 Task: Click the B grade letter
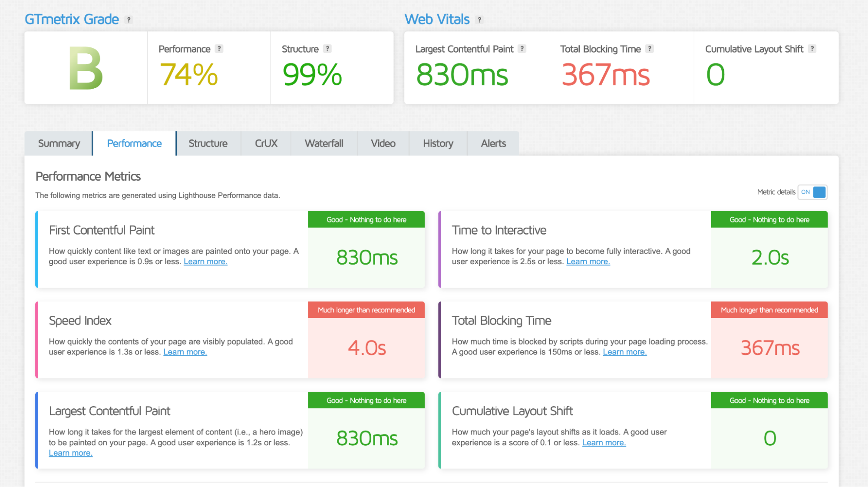(86, 69)
